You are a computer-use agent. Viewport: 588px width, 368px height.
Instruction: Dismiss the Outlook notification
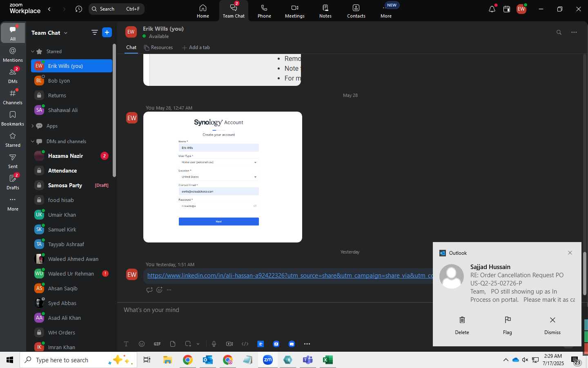552,325
